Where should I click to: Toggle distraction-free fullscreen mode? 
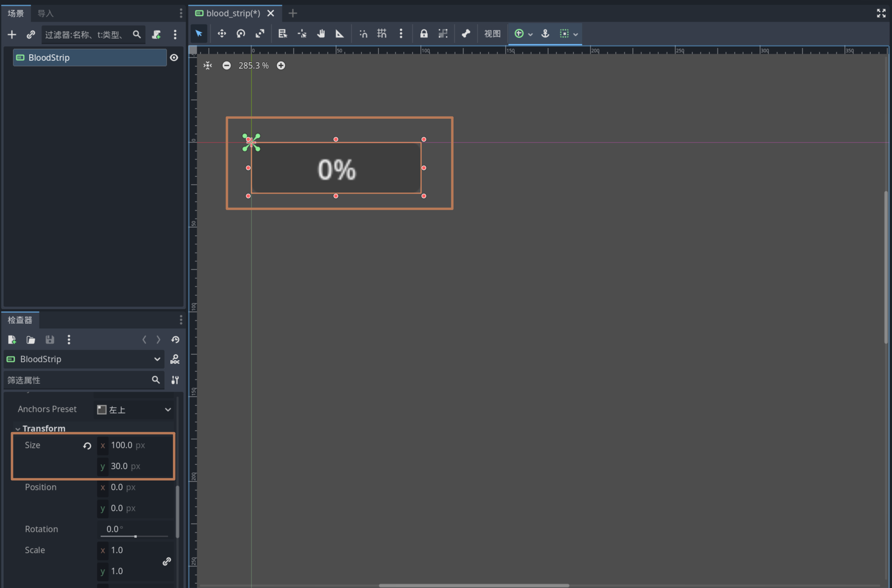[881, 13]
